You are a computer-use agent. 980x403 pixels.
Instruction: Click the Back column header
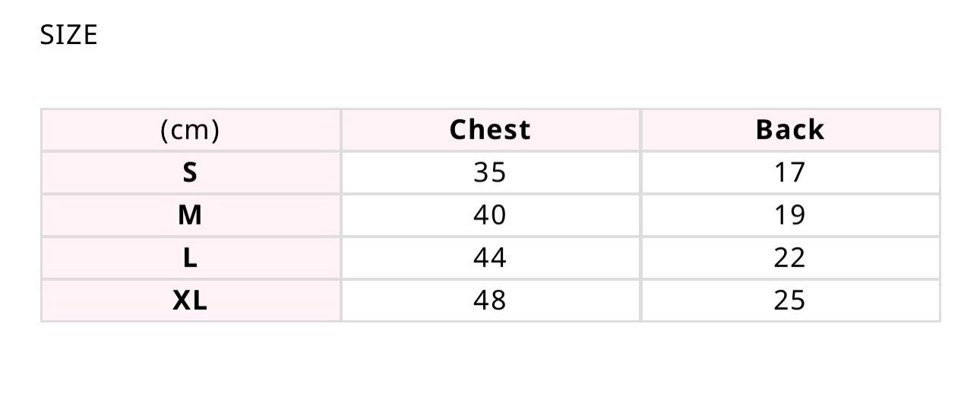coord(789,131)
